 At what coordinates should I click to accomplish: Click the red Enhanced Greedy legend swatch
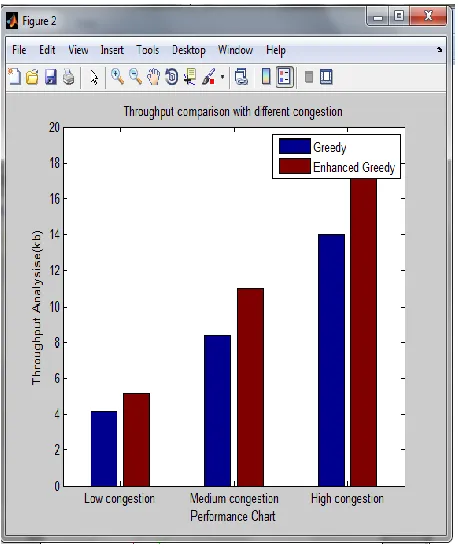point(295,166)
